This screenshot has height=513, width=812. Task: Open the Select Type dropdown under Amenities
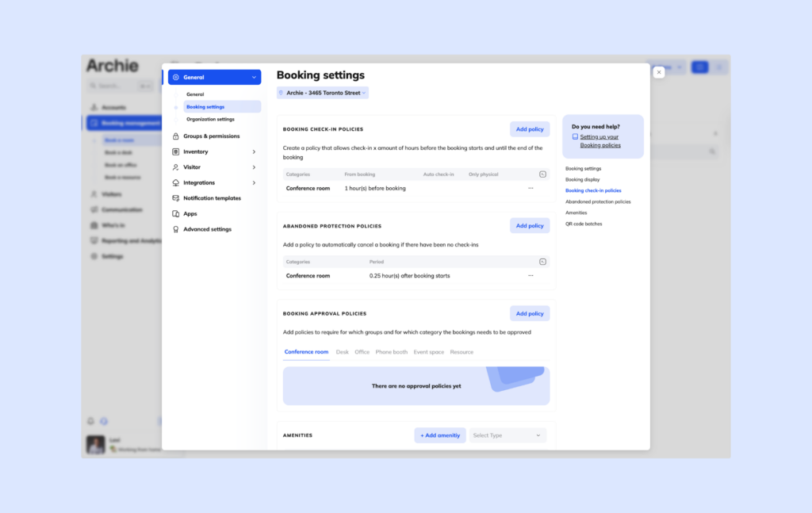[507, 435]
